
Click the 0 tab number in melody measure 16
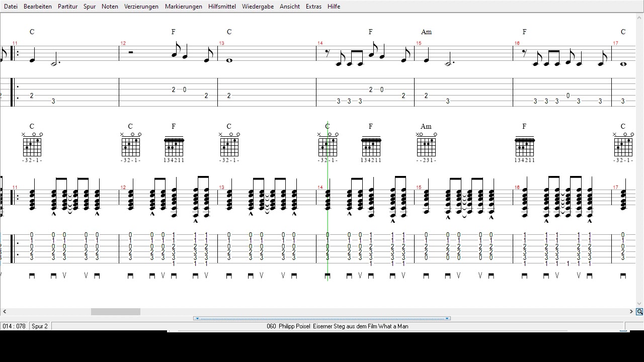coord(568,96)
